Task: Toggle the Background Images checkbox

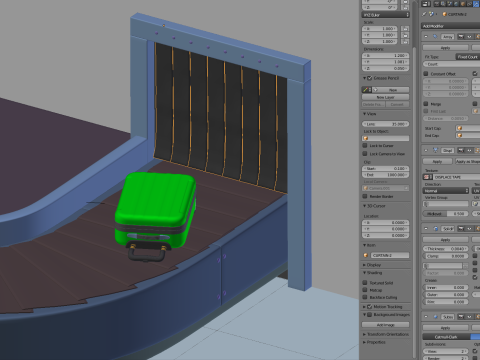Action: [x=369, y=315]
